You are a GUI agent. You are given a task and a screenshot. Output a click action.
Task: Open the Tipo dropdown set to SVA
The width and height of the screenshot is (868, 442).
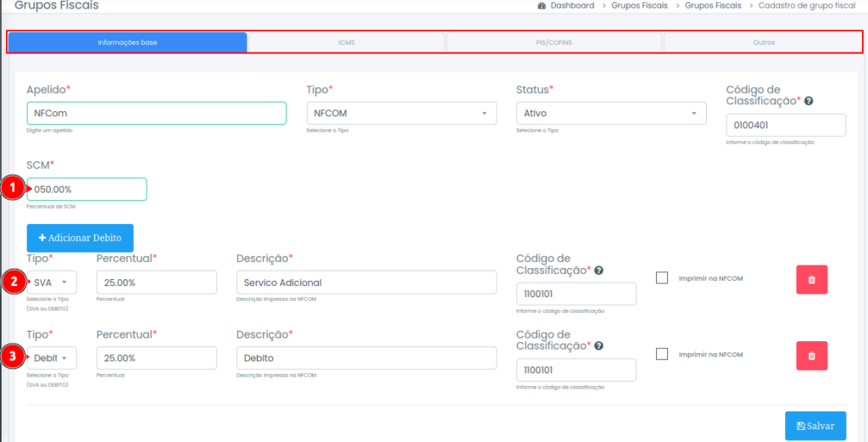[x=52, y=283]
